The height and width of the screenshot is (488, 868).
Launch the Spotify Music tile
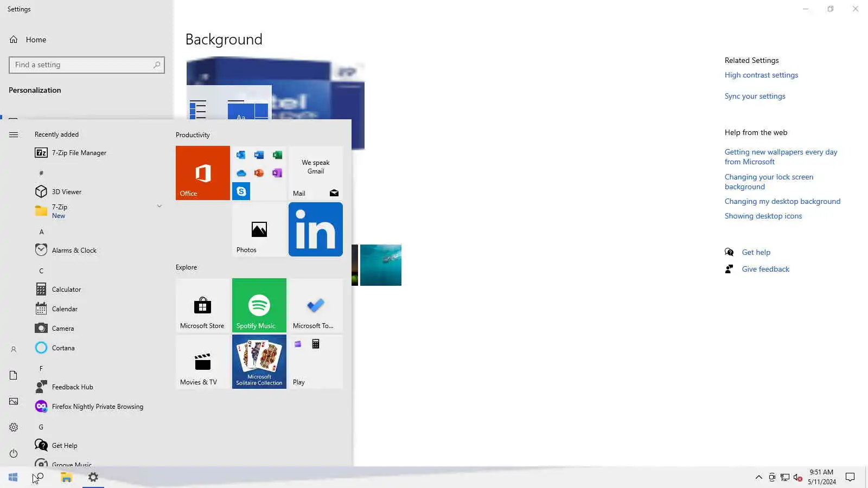coord(259,305)
